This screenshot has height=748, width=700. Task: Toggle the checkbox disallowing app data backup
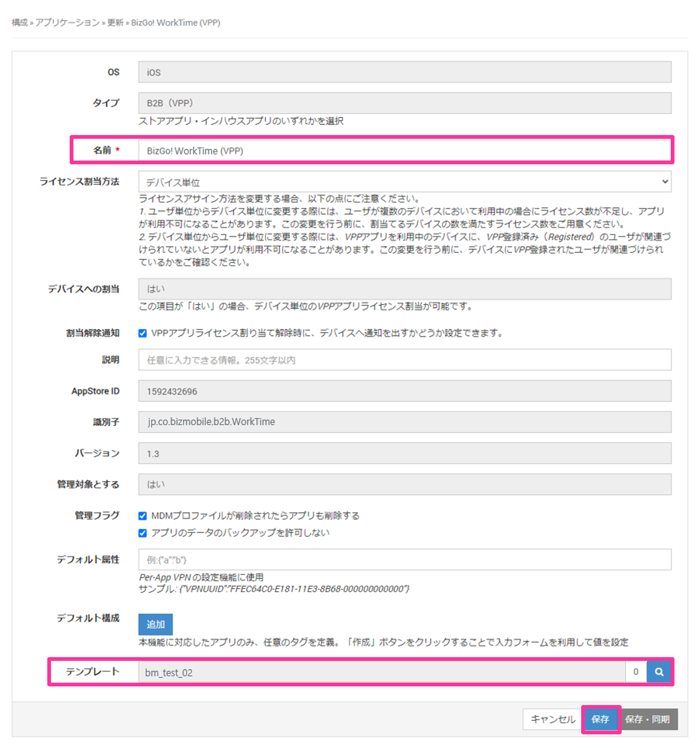pos(142,533)
